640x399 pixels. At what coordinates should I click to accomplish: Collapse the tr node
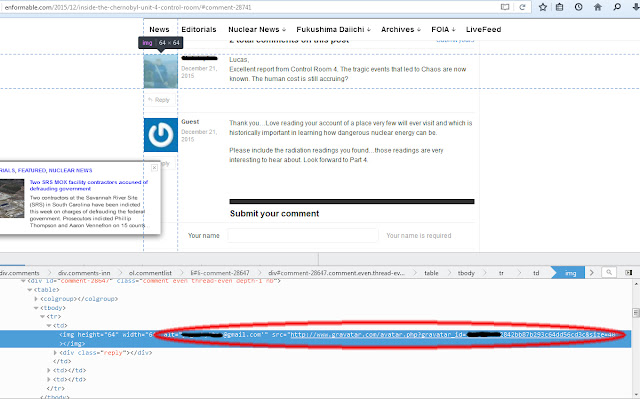42,317
